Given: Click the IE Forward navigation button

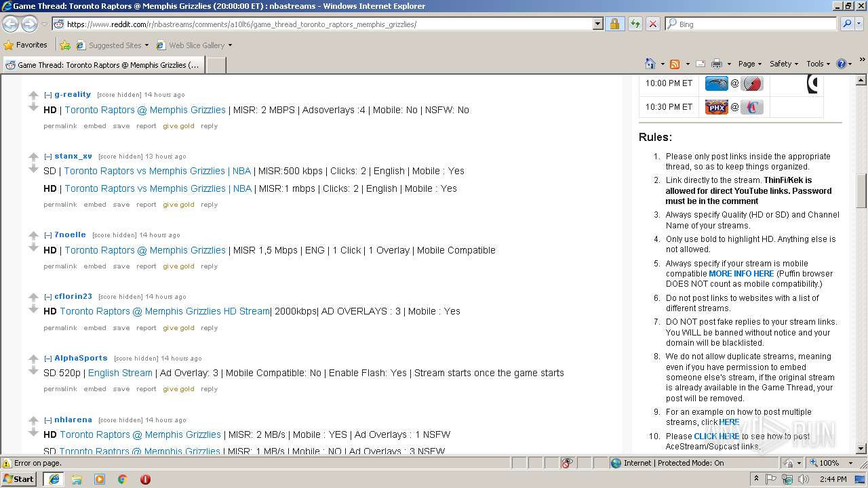Looking at the screenshot, I should 29,24.
